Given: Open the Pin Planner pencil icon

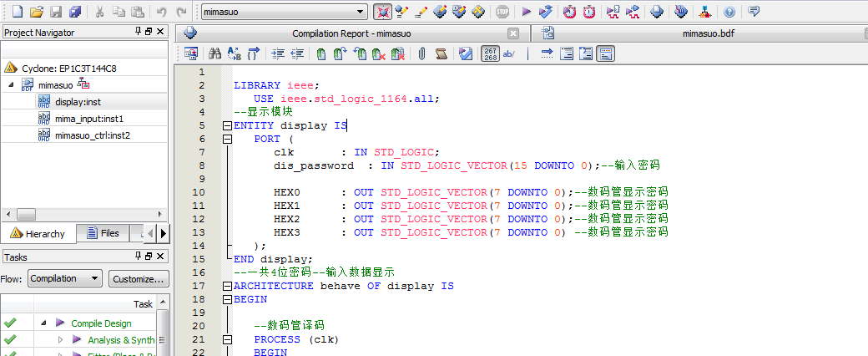Looking at the screenshot, I should point(421,11).
